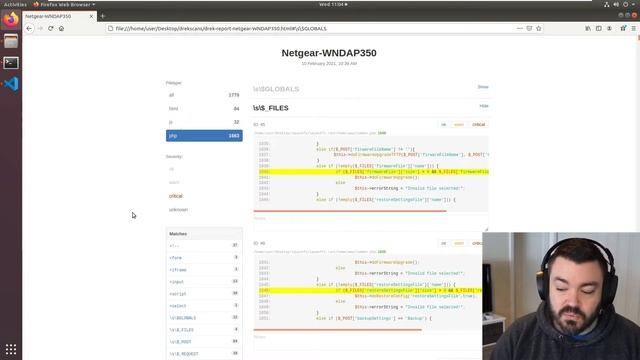Click the Firefox back arrow button
This screenshot has width=640, height=360.
click(x=29, y=29)
